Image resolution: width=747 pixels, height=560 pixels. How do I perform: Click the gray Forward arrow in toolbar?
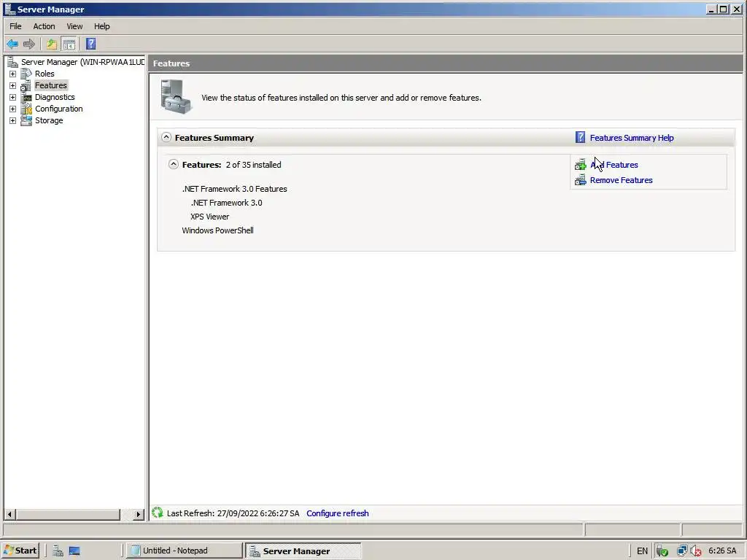29,44
